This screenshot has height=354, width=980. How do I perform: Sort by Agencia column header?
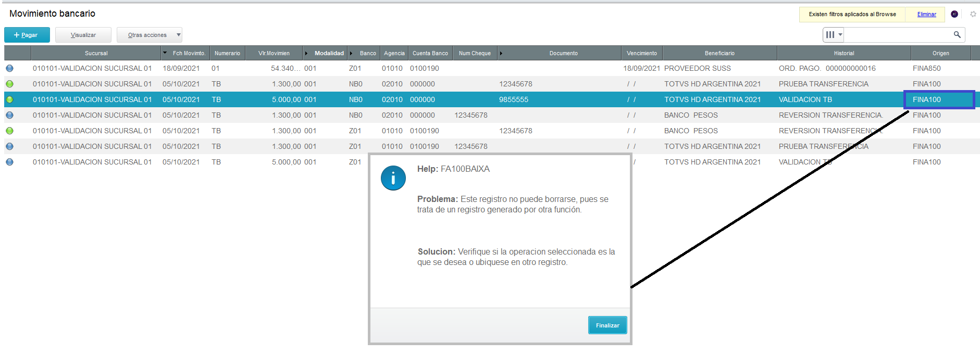[394, 53]
